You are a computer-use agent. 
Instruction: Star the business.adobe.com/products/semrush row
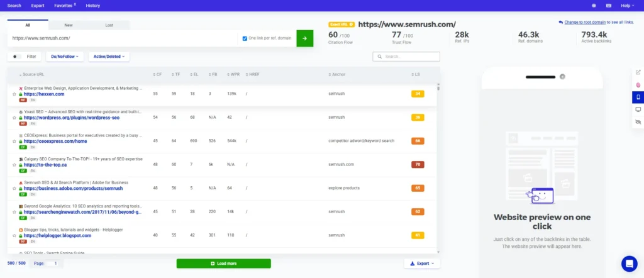(x=14, y=189)
